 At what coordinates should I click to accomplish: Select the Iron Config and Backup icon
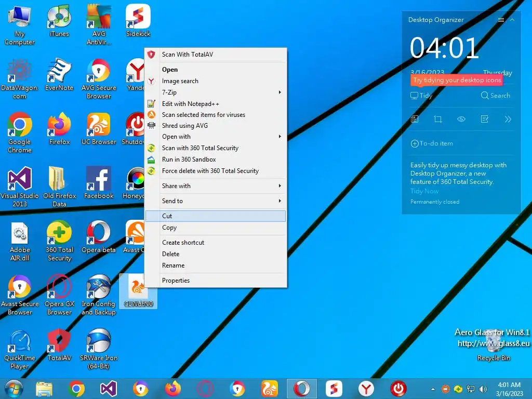pyautogui.click(x=99, y=295)
